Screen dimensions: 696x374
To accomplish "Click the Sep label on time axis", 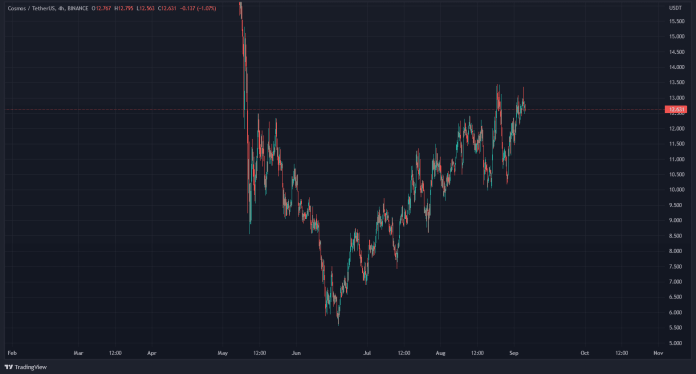I will (x=514, y=353).
